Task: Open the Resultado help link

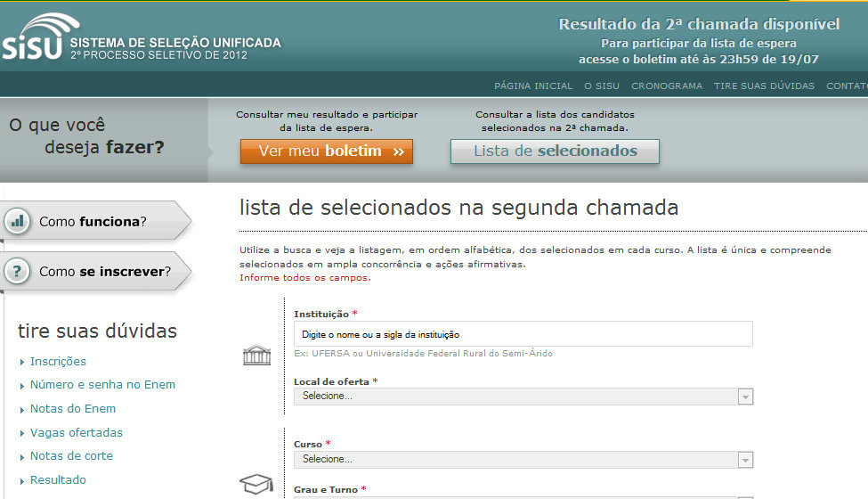Action: [58, 479]
